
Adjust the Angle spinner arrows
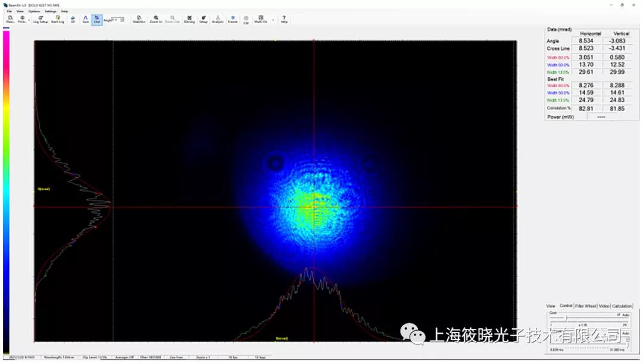click(123, 19)
